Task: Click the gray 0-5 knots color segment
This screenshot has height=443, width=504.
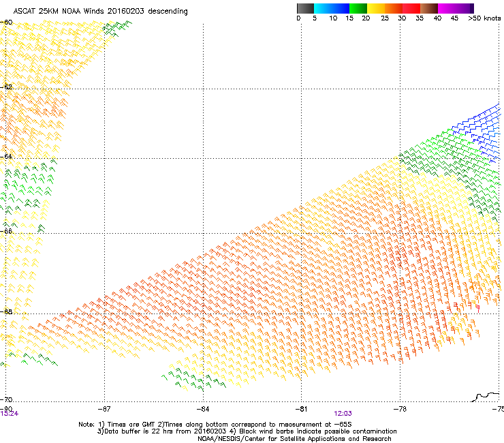Action: (x=305, y=8)
